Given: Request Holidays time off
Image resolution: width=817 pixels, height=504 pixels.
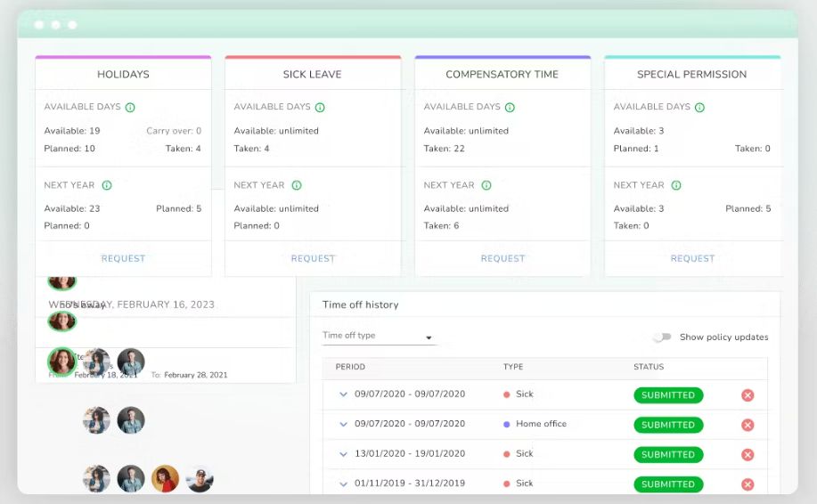Looking at the screenshot, I should pos(123,258).
